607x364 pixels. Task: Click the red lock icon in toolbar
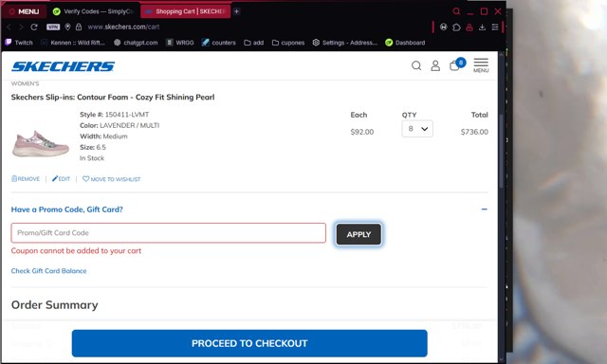coord(469,27)
